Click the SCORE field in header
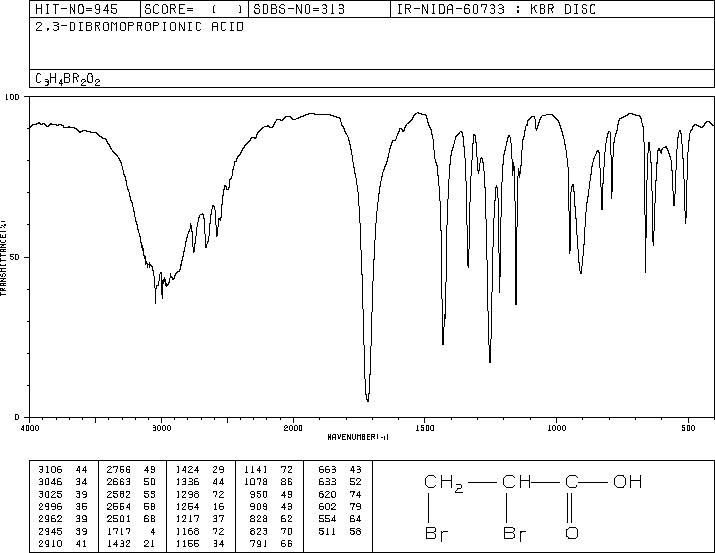The width and height of the screenshot is (715, 553). click(194, 9)
